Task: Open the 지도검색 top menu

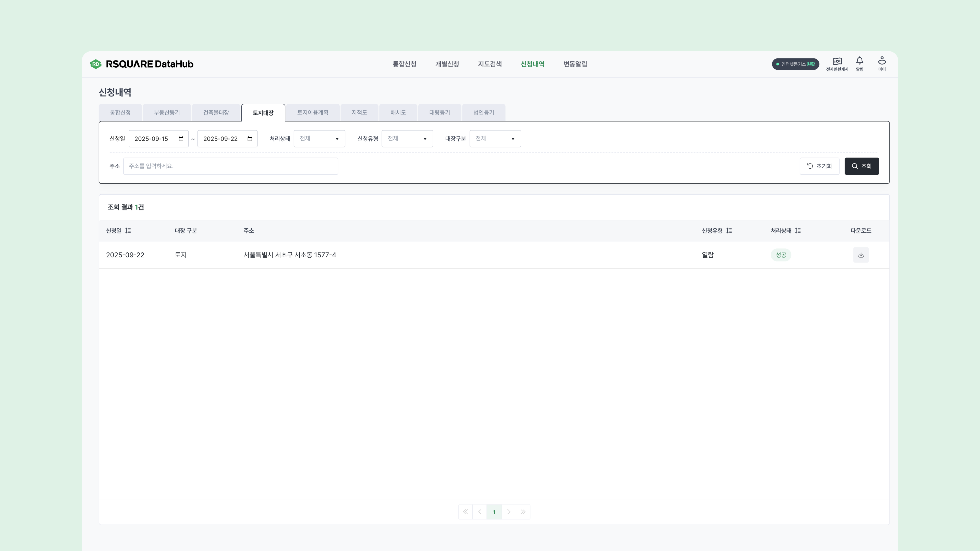Action: tap(490, 64)
